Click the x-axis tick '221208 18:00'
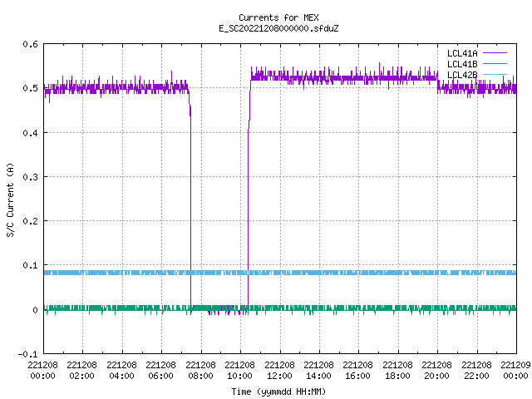The width and height of the screenshot is (532, 399). 397,371
